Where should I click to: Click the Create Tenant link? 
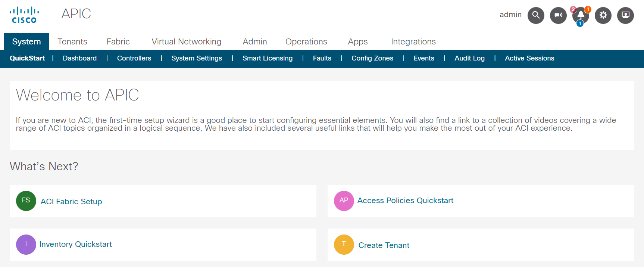click(x=384, y=245)
